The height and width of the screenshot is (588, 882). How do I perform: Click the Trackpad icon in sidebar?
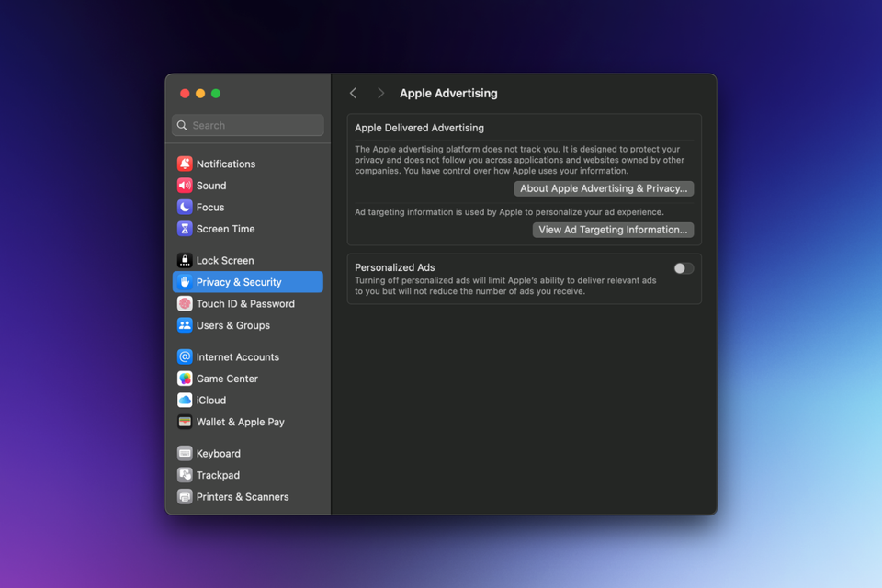(x=185, y=475)
